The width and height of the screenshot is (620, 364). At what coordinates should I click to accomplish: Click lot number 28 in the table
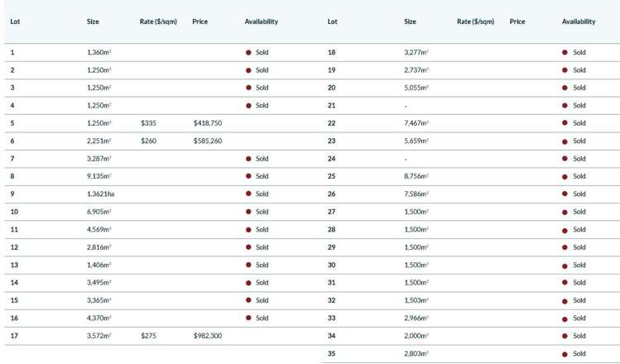pos(331,230)
